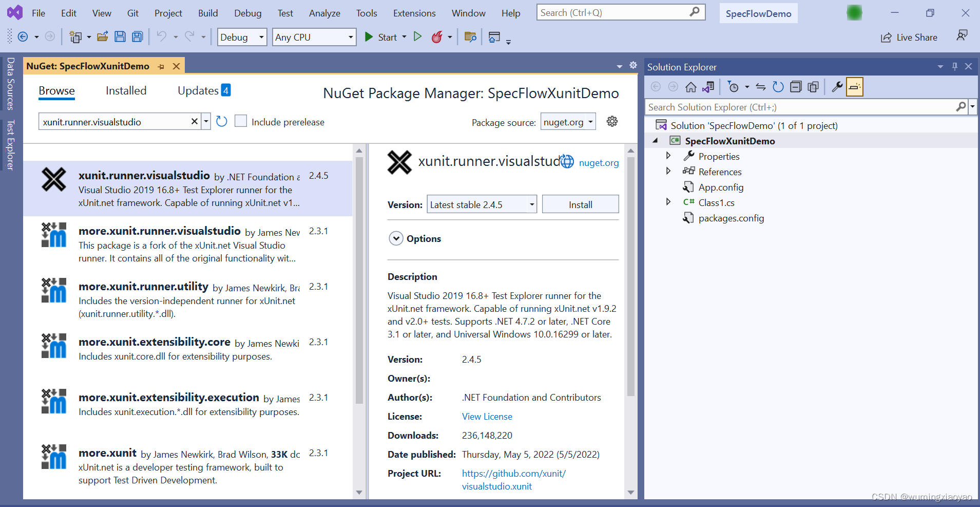Click the package details vertical scrollbar
Screen dimensions: 980x507
coord(631,276)
